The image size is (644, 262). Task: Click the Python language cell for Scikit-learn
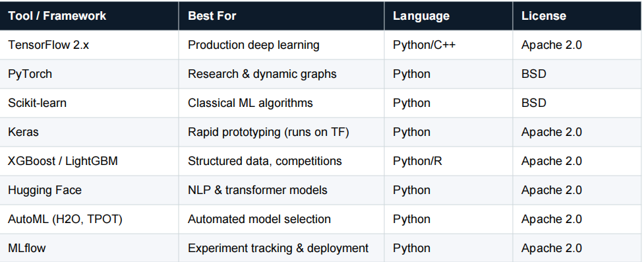[x=448, y=103]
